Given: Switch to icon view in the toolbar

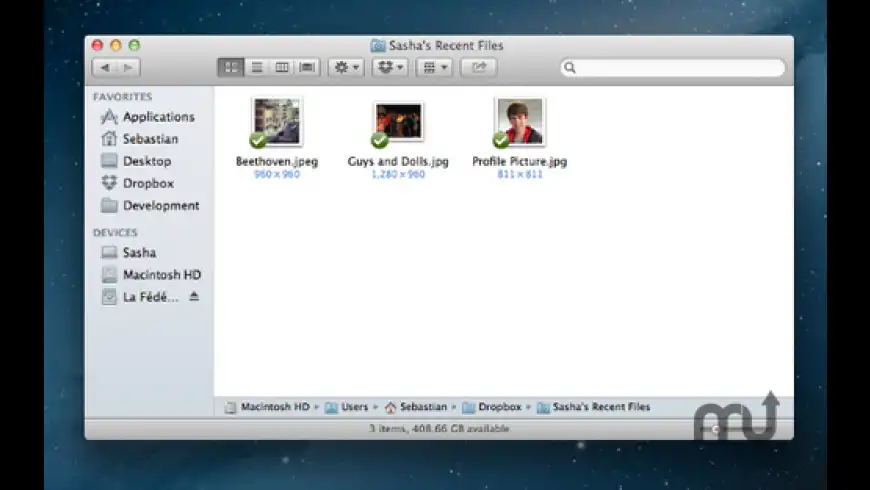Looking at the screenshot, I should point(231,67).
